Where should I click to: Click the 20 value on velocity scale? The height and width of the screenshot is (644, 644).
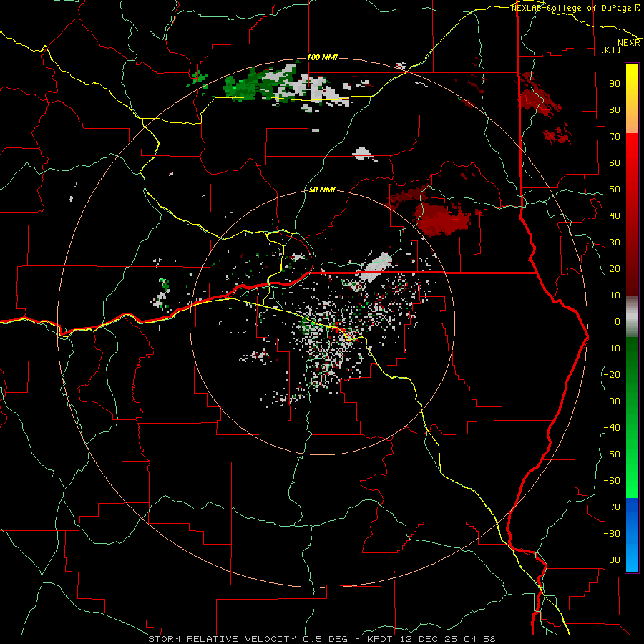click(x=615, y=269)
